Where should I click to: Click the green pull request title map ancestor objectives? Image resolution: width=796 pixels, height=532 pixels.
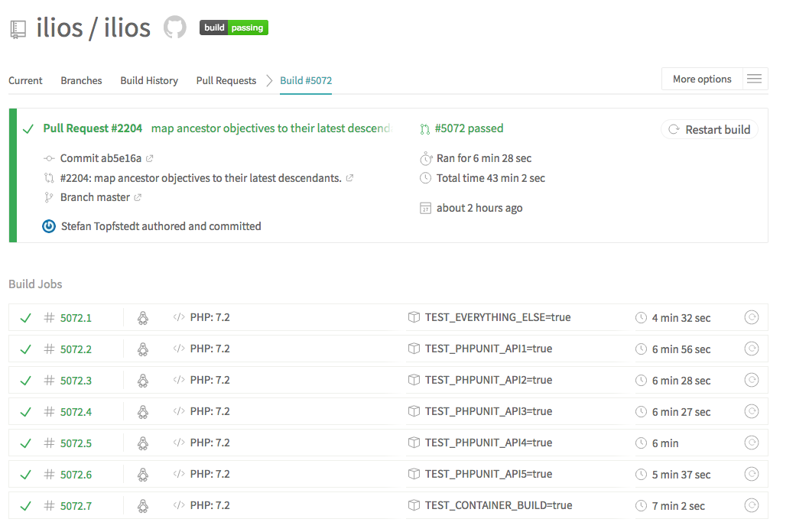[271, 128]
